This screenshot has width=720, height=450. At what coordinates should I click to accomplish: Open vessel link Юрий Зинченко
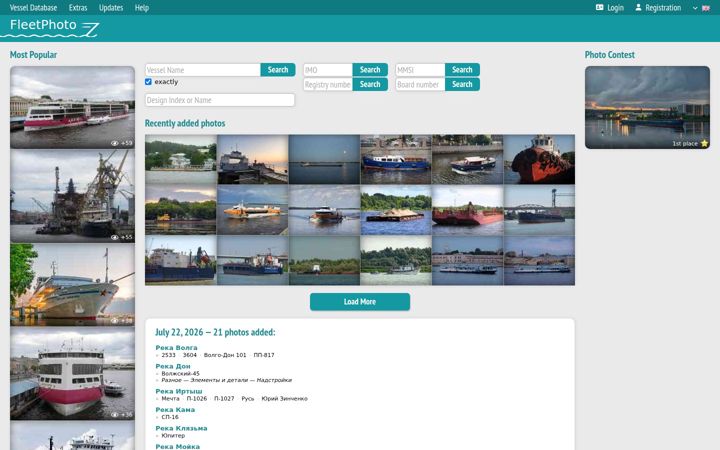click(x=284, y=399)
